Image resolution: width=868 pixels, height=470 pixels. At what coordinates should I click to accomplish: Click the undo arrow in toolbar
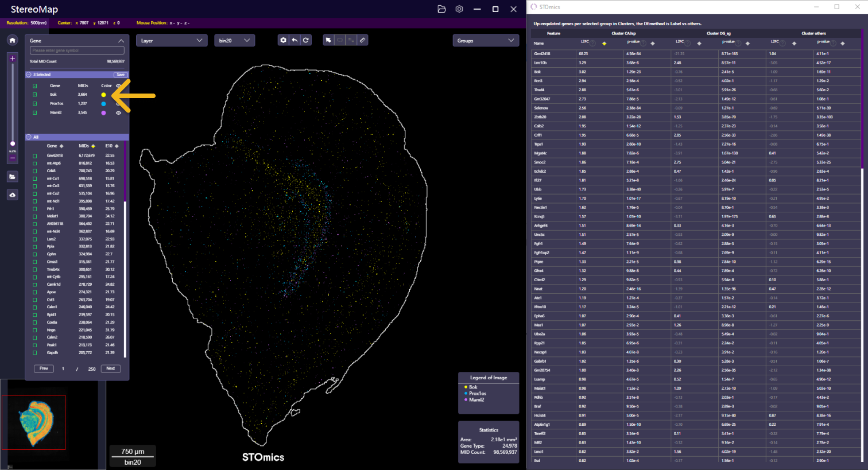pos(294,40)
